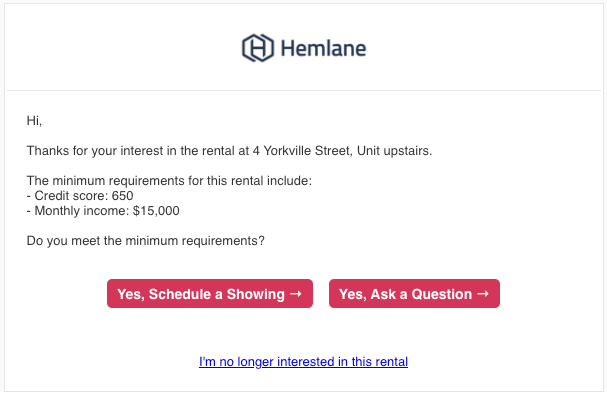Click the 'Hi,' greeting text
607x396 pixels.
34,121
